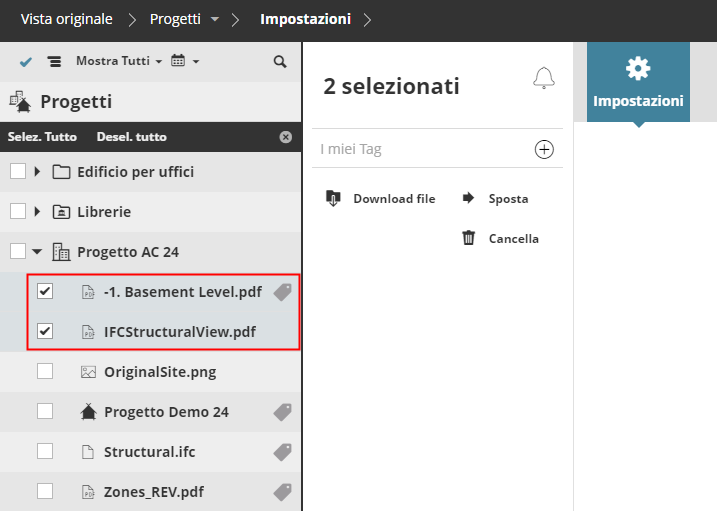Uncheck the -1. Basement Level.pdf checkbox
This screenshot has width=717, height=511.
point(45,292)
